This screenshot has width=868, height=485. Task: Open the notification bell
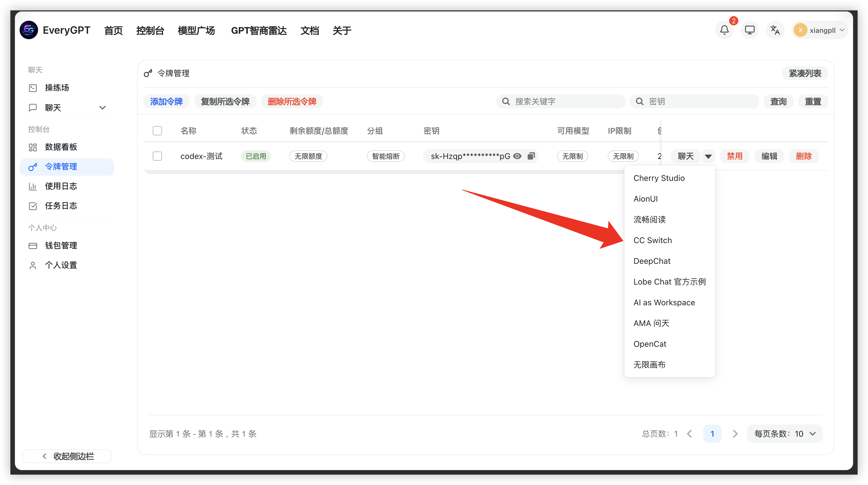click(724, 30)
